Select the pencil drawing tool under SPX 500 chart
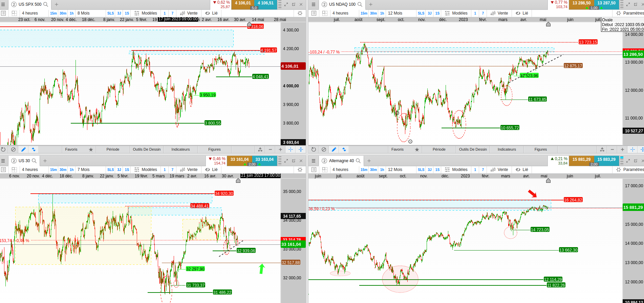Image resolution: width=644 pixels, height=303 pixels. point(23,149)
